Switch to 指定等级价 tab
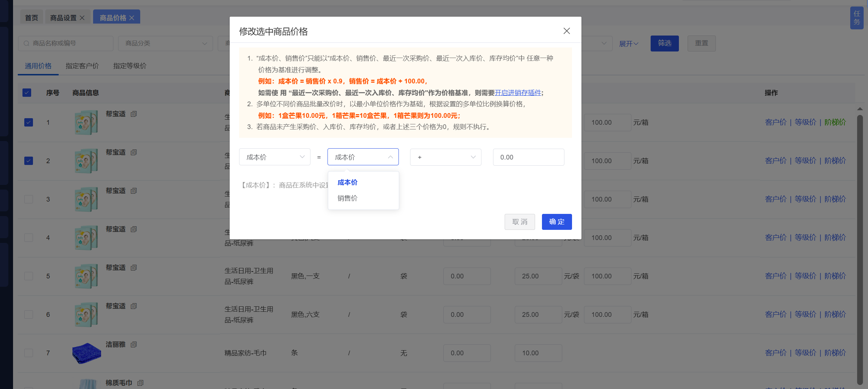The image size is (868, 389). (130, 66)
